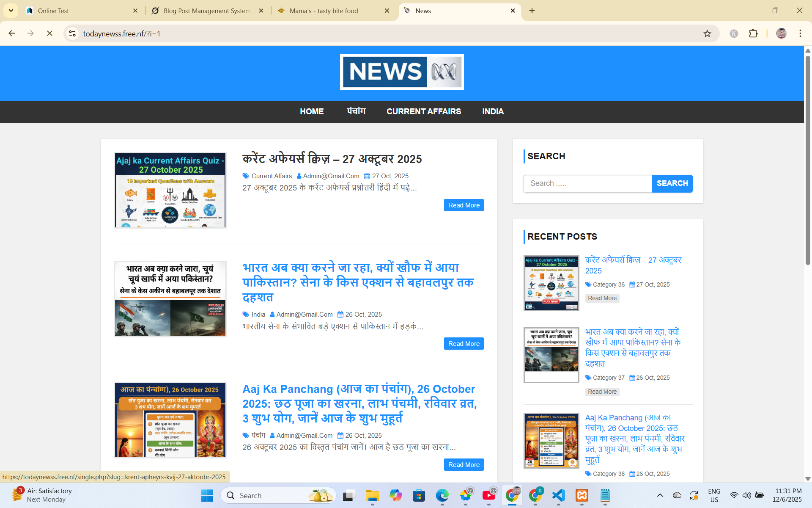Open site information icon in address bar
Screen dimensions: 812x508
[x=72, y=33]
